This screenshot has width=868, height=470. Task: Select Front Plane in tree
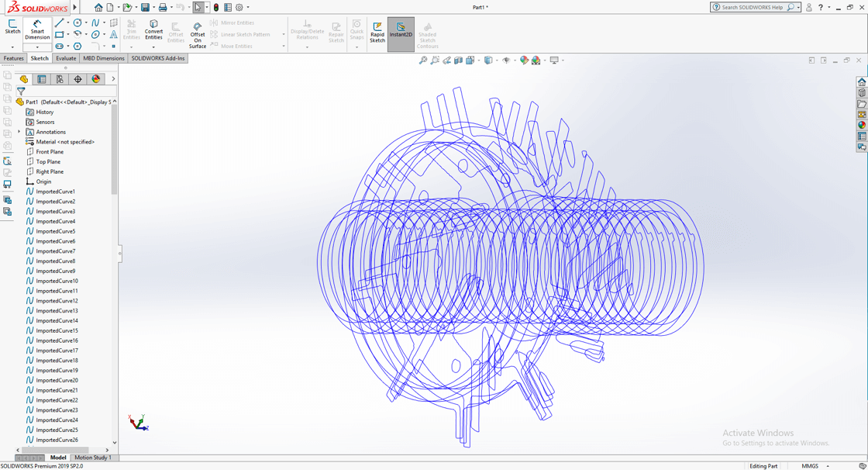point(50,152)
